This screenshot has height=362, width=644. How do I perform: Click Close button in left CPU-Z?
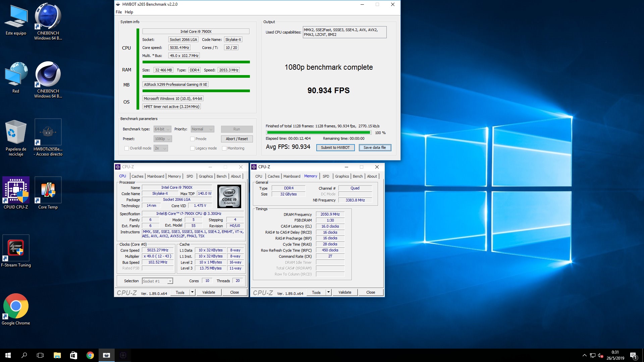pos(234,292)
